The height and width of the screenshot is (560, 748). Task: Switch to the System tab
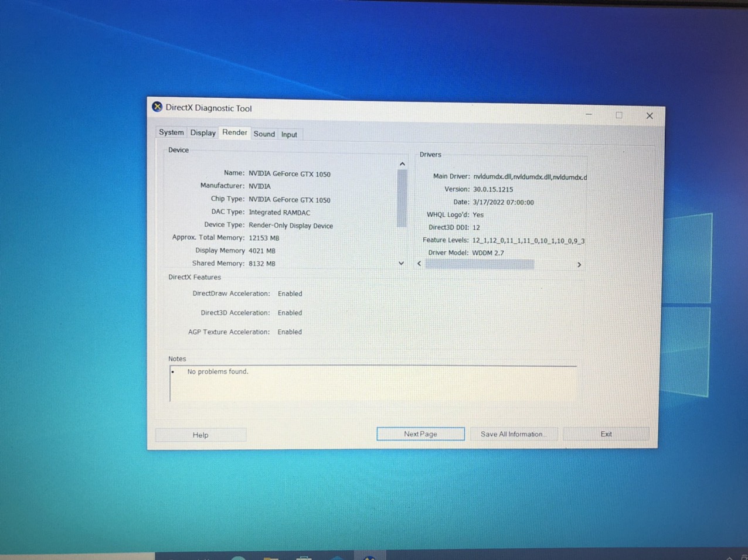click(171, 132)
